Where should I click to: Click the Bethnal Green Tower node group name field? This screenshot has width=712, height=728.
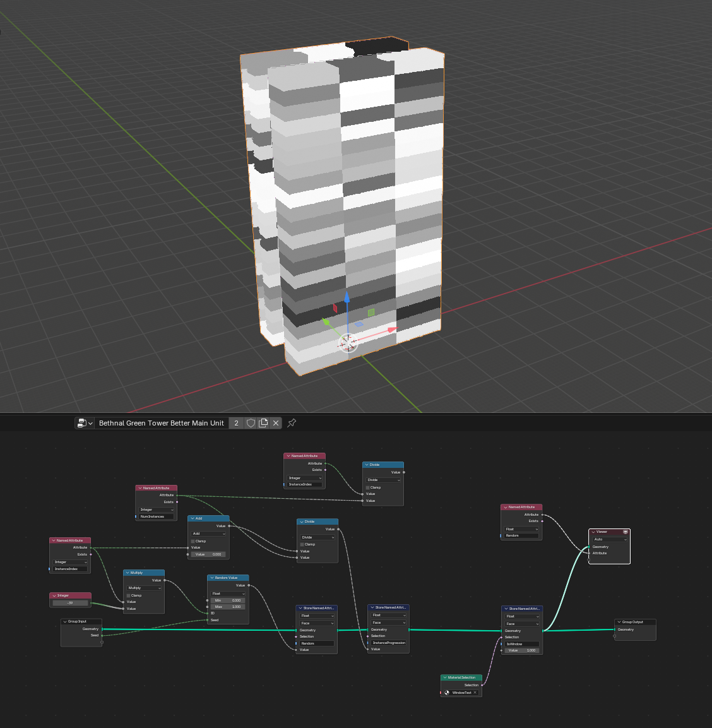point(161,423)
